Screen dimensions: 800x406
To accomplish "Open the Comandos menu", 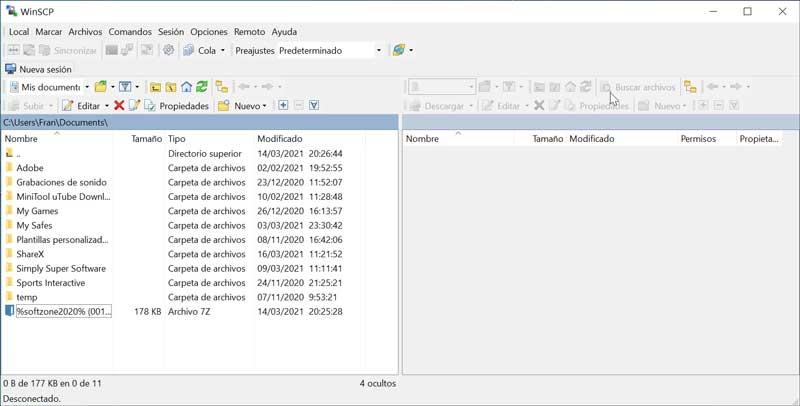I will (x=130, y=32).
